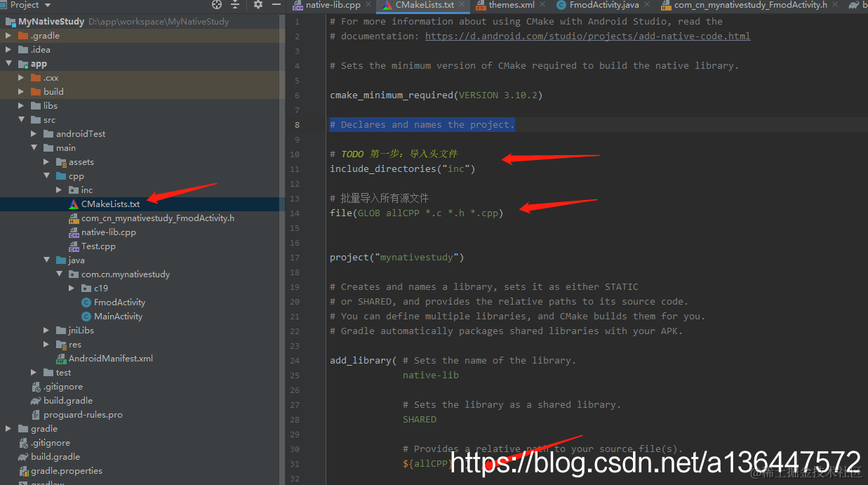Click the app-level .gitignore file icon
This screenshot has height=485, width=868.
pyautogui.click(x=36, y=387)
